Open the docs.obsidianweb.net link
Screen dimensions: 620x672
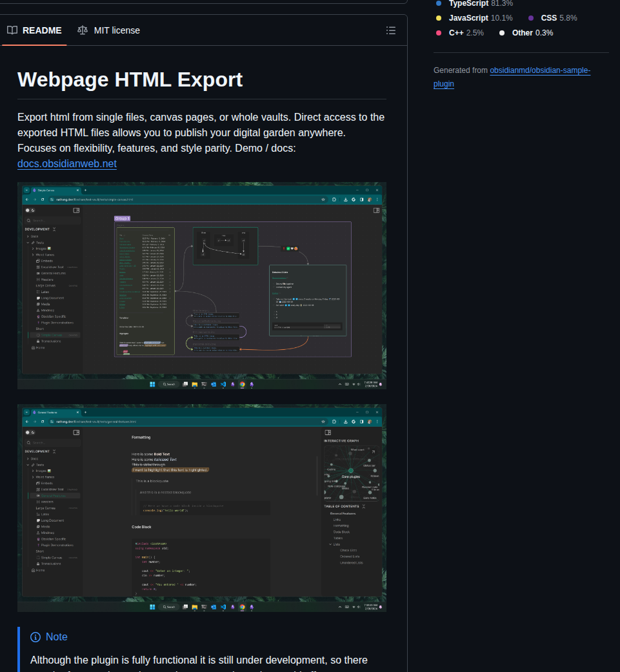click(67, 164)
